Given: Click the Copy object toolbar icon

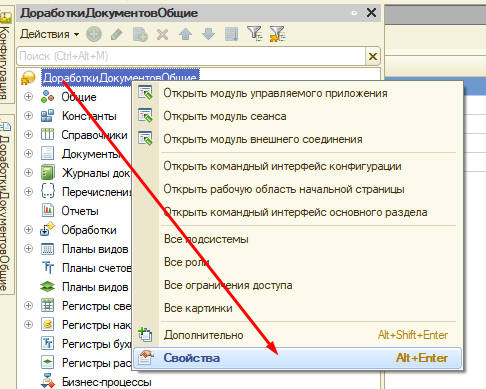Looking at the screenshot, I should pos(140,34).
